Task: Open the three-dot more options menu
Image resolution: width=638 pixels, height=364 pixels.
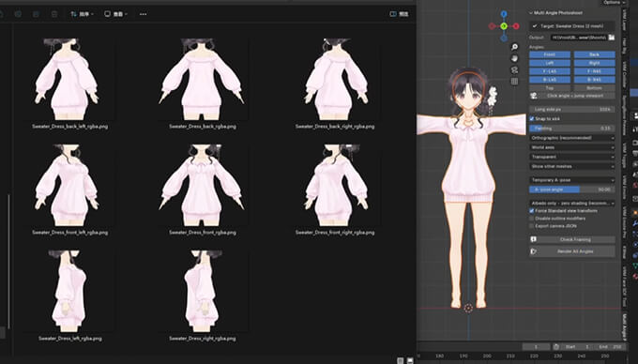Action: [x=143, y=14]
